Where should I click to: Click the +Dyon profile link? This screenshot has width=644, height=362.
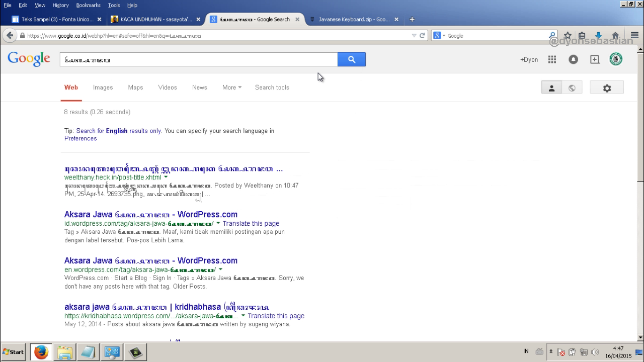tap(529, 59)
